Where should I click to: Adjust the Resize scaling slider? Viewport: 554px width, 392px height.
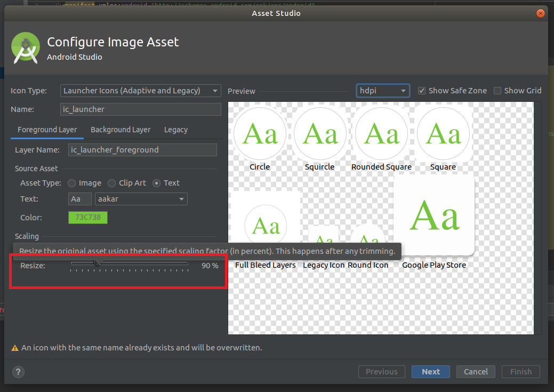(x=96, y=263)
